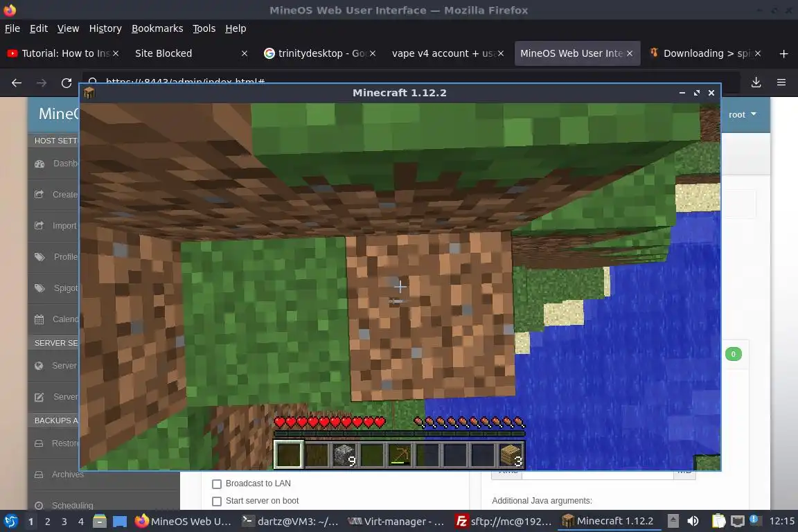
Task: Click the Firefox forward arrow
Action: 42,82
